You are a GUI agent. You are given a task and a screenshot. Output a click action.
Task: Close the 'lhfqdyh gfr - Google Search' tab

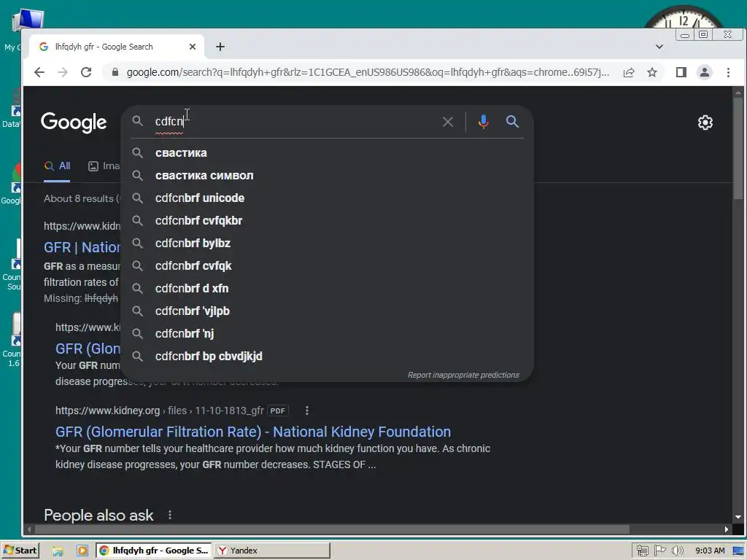[193, 47]
